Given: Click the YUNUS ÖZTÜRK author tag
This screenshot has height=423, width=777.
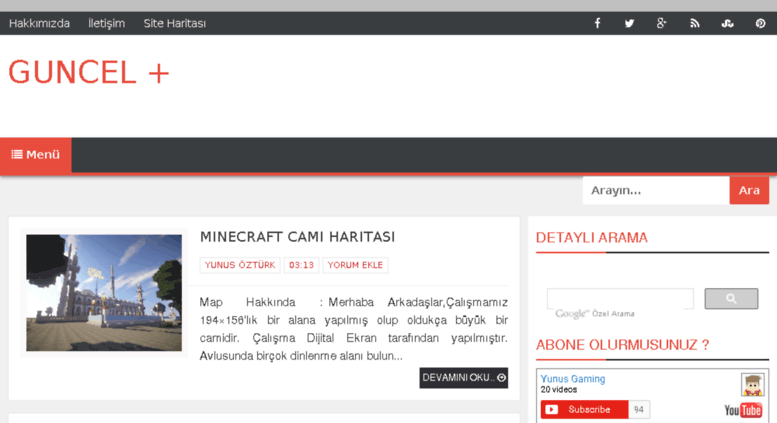Looking at the screenshot, I should [240, 265].
